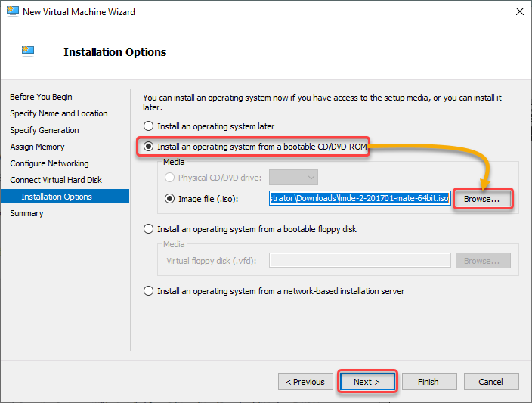Click Browse next to the ISO path
Viewport: 532px width, 403px height.
pos(482,199)
